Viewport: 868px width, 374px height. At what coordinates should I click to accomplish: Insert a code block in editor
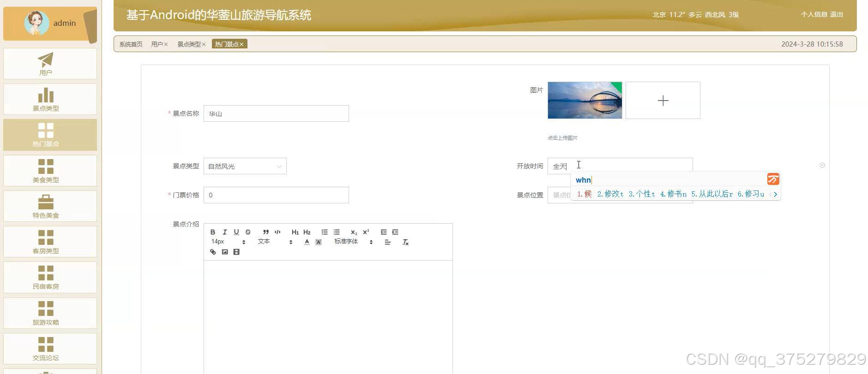[x=277, y=232]
